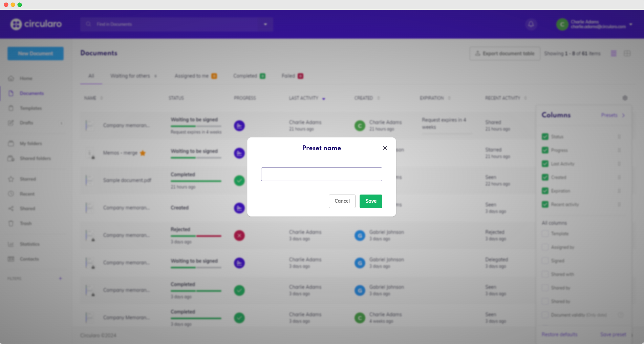Enable the Template column checkbox
The width and height of the screenshot is (644, 344).
545,234
